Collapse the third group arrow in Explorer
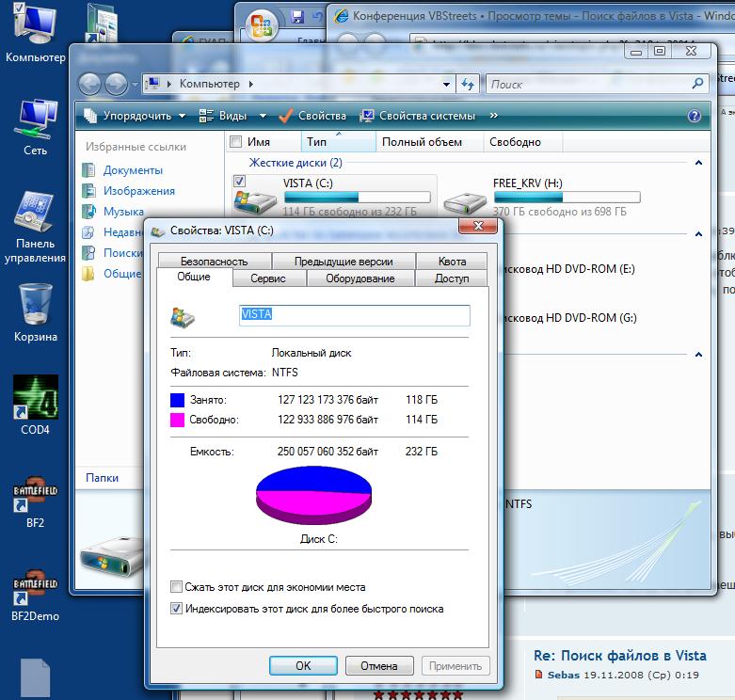Screen dimensions: 735x700 698,354
